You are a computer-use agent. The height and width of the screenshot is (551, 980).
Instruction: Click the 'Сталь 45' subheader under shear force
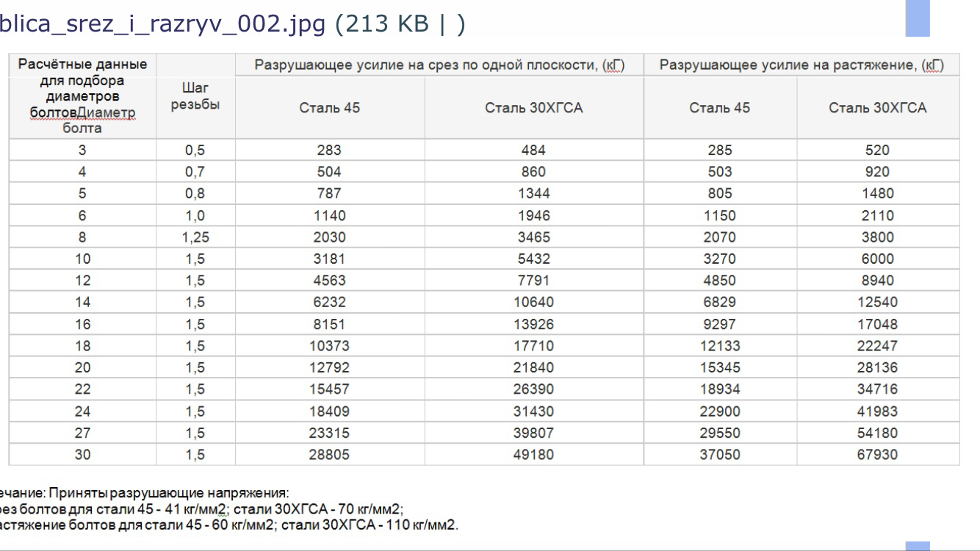click(330, 108)
